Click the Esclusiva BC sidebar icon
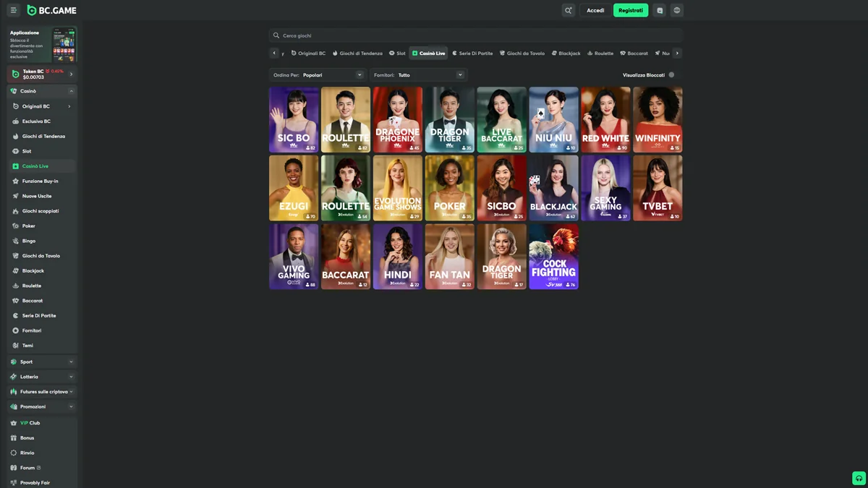Image resolution: width=868 pixels, height=488 pixels. pos(16,121)
